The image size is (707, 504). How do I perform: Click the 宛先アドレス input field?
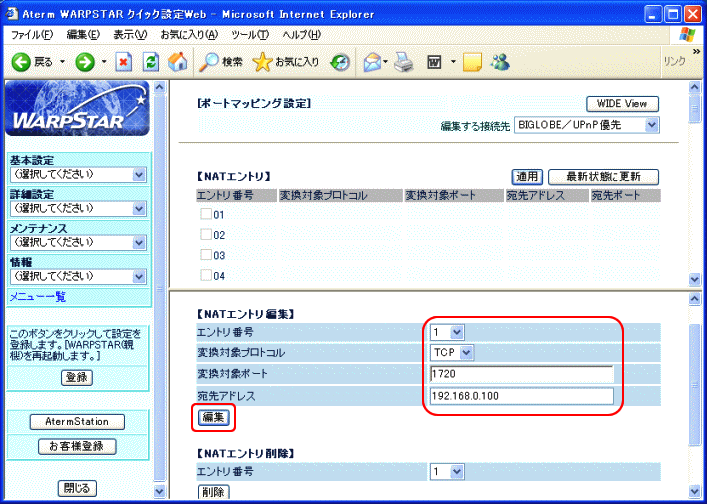pos(520,396)
